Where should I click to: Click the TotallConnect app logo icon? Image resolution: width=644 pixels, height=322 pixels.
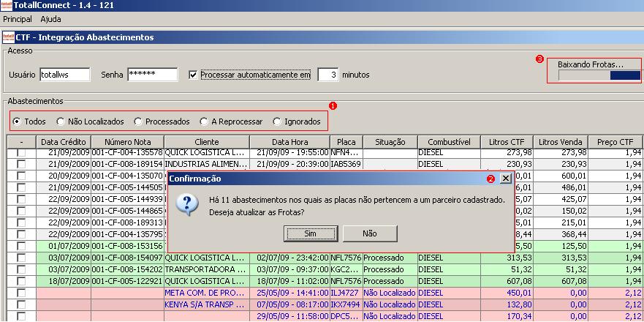coord(7,5)
